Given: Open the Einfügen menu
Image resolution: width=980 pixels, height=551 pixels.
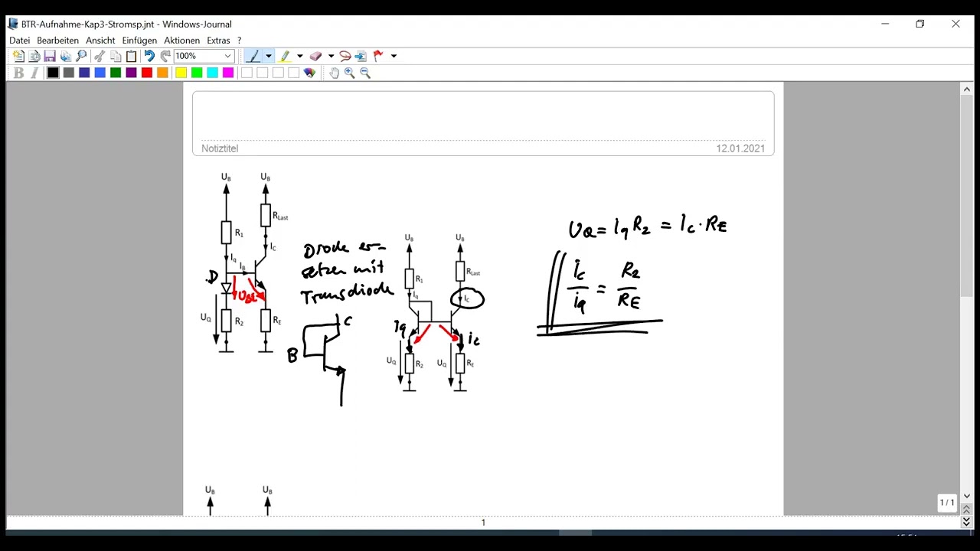Looking at the screenshot, I should click(139, 41).
